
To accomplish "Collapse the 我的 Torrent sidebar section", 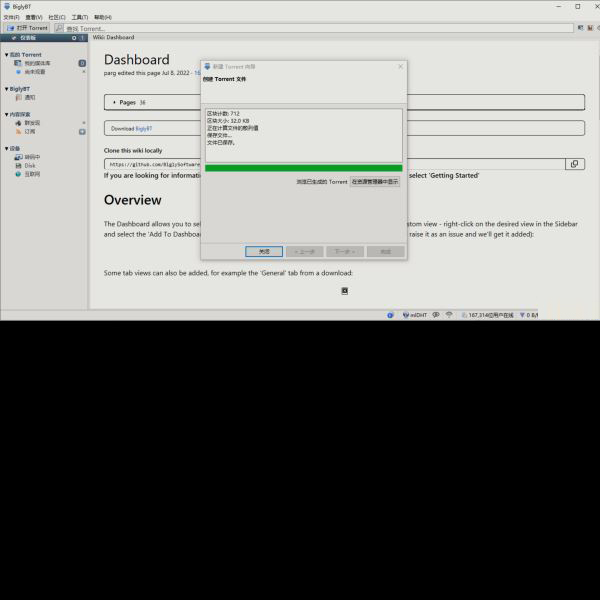I will click(x=7, y=55).
